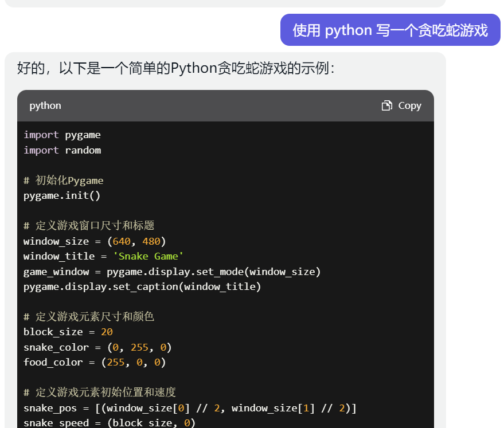Click the 'import random' code line
This screenshot has width=504, height=428.
(x=62, y=150)
